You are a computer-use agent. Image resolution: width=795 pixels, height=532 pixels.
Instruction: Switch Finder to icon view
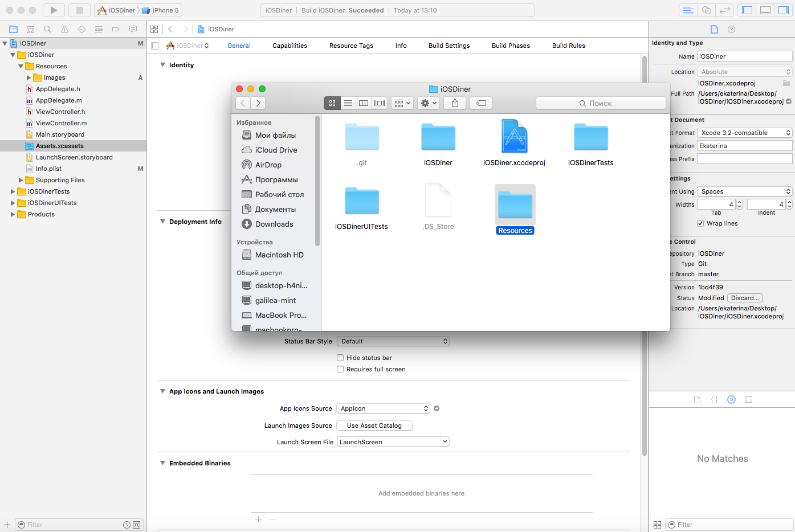click(332, 103)
